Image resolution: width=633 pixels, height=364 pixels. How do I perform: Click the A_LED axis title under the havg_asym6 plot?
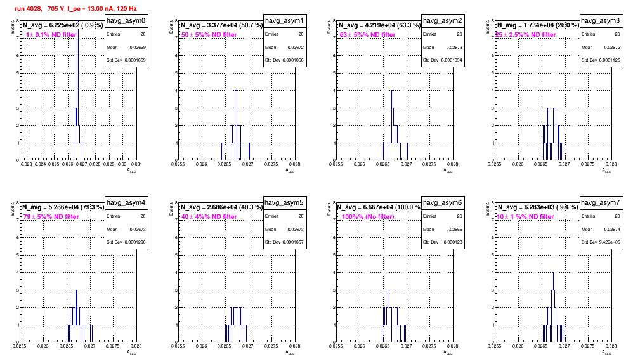(x=448, y=353)
